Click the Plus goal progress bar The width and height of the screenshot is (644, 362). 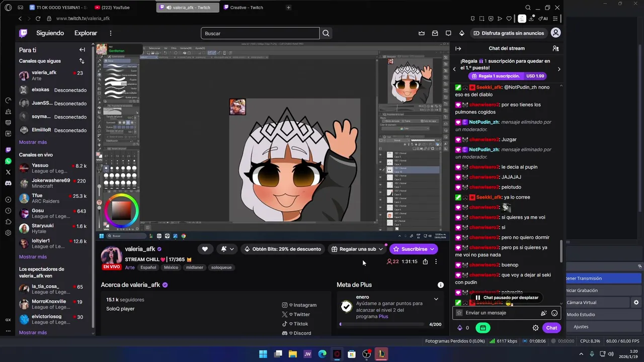pos(382,324)
